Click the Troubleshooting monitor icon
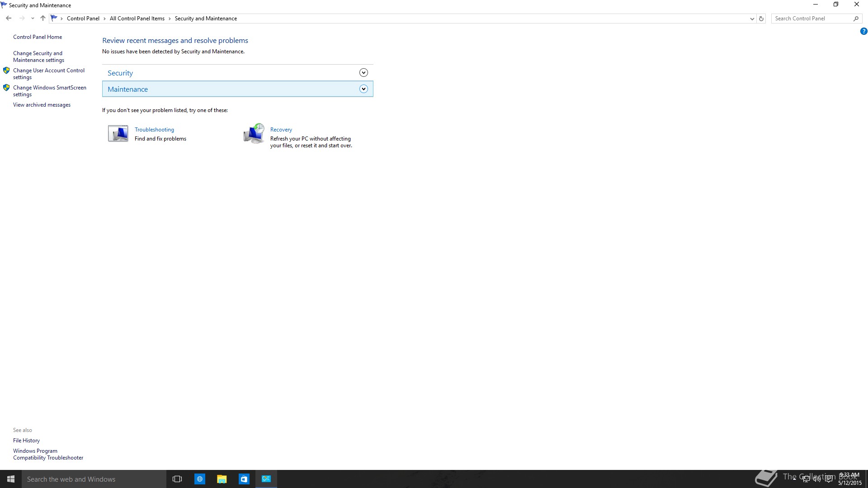 pyautogui.click(x=118, y=133)
